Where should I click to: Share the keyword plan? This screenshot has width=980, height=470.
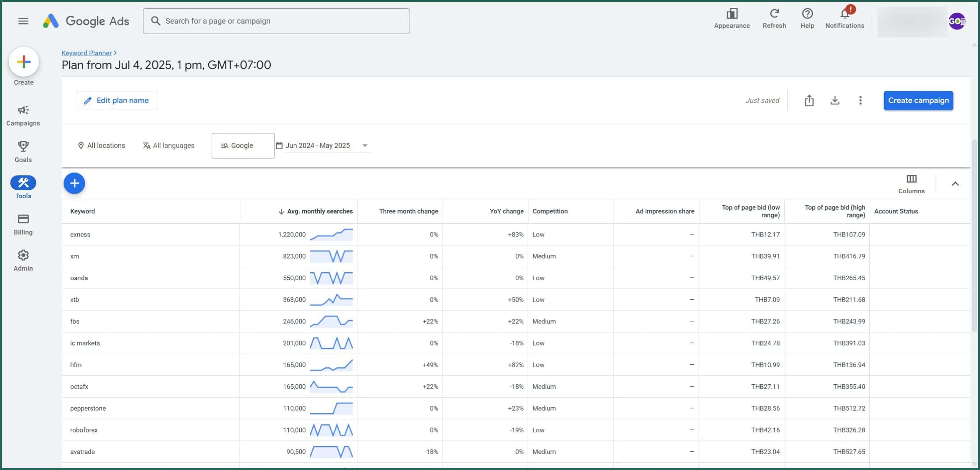tap(809, 100)
